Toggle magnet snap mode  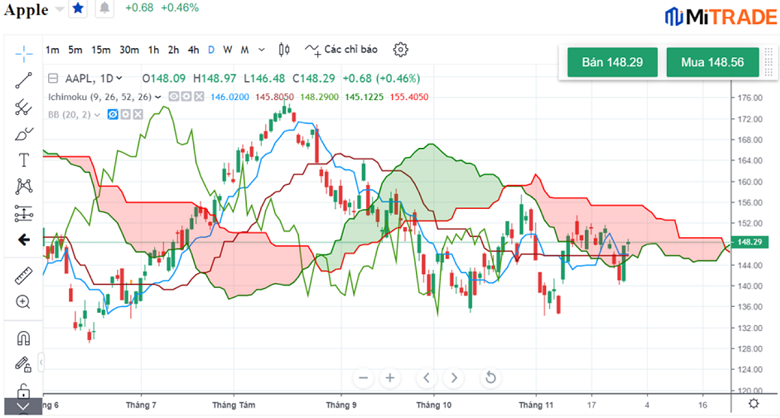(23, 338)
